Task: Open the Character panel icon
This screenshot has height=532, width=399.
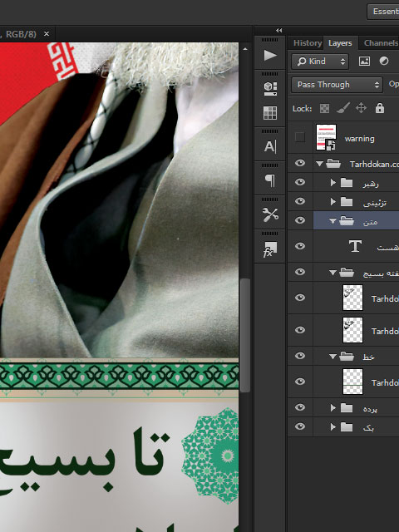Action: coord(270,146)
